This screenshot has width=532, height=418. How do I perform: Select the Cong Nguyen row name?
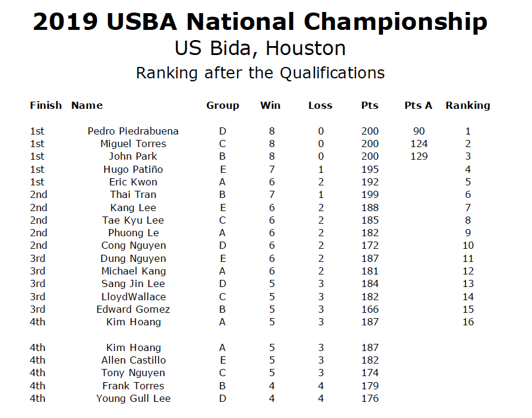133,246
